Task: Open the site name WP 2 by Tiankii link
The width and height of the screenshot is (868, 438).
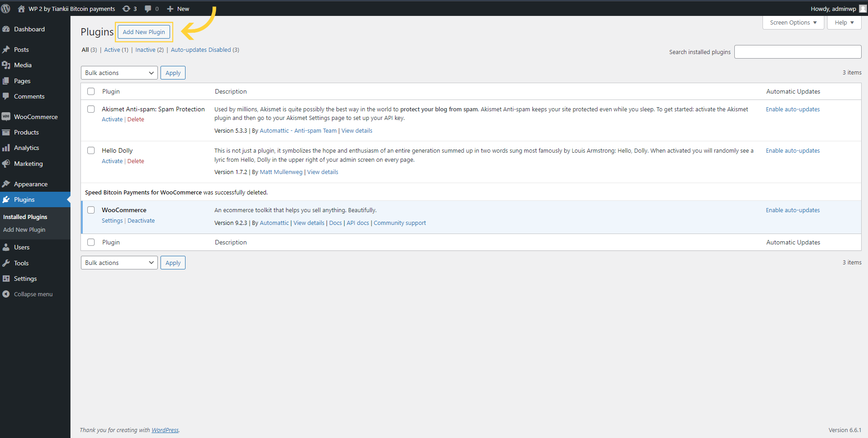Action: click(x=72, y=9)
